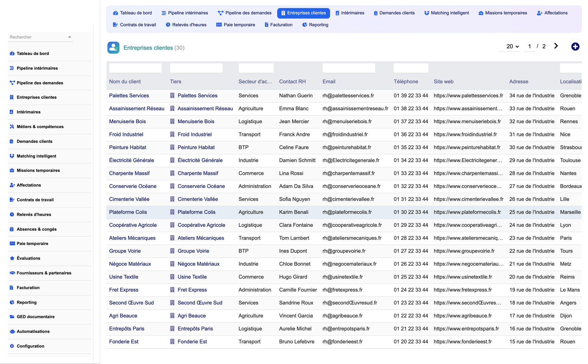Image resolution: width=588 pixels, height=364 pixels.
Task: Click the Fournisseurs & partenaires handshake icon
Action: click(12, 273)
